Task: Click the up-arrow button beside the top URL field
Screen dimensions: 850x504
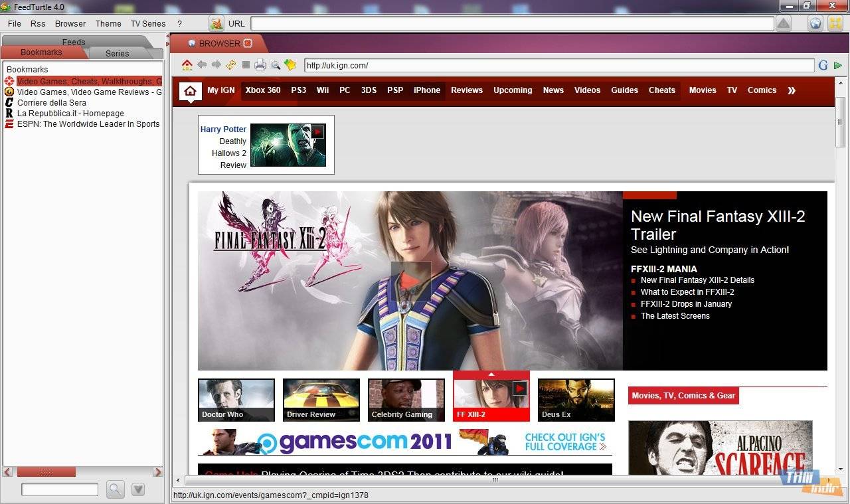Action: (784, 24)
